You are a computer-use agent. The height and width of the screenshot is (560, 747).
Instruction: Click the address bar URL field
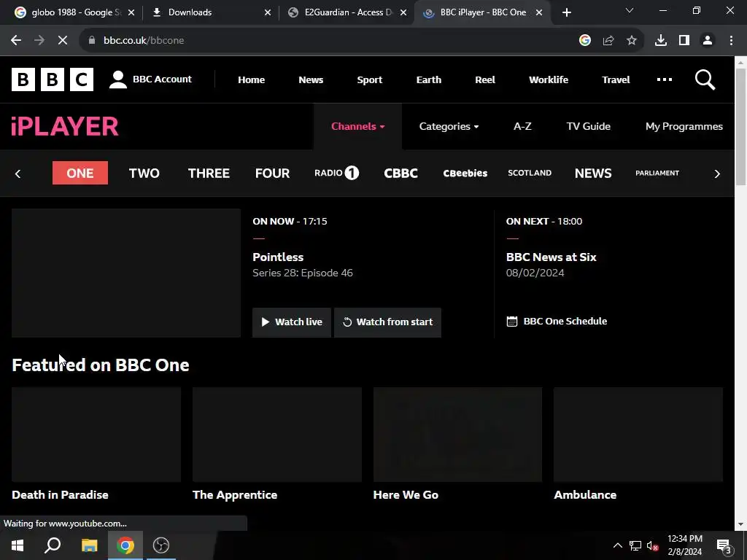pos(329,41)
